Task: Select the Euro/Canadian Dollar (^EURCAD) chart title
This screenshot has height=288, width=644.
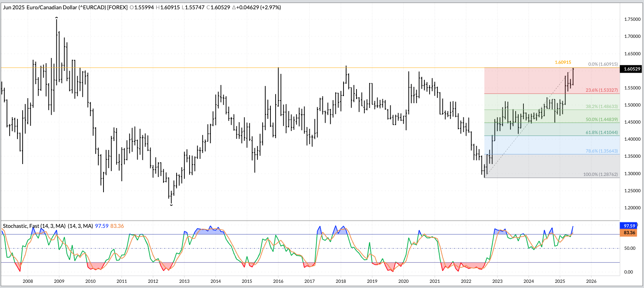Action: pyautogui.click(x=77, y=7)
